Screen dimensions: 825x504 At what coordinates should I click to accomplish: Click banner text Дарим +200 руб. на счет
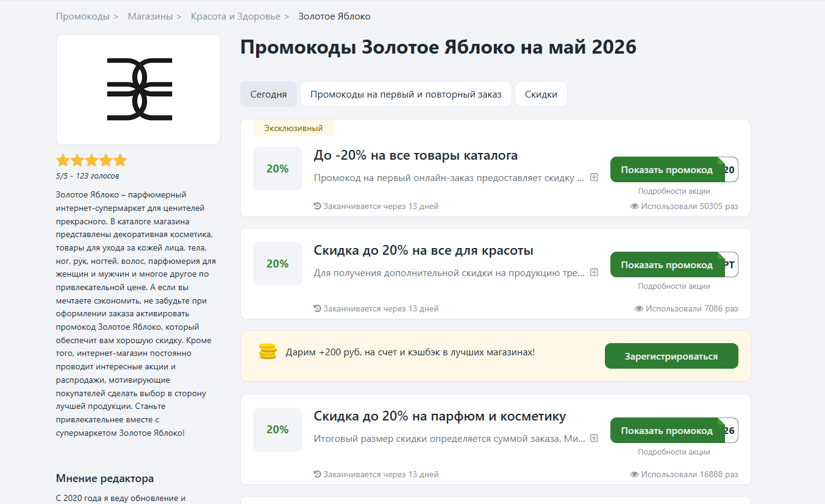pyautogui.click(x=410, y=352)
